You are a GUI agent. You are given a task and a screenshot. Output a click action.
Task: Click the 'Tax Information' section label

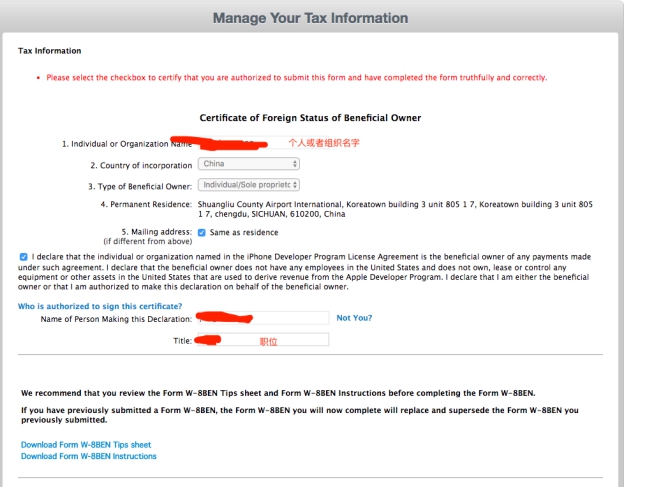pos(50,51)
